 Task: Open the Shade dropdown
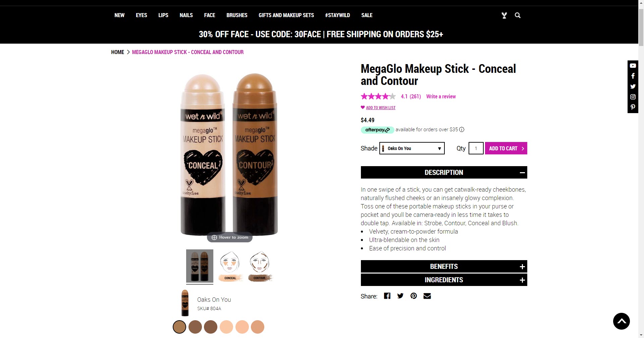(412, 148)
